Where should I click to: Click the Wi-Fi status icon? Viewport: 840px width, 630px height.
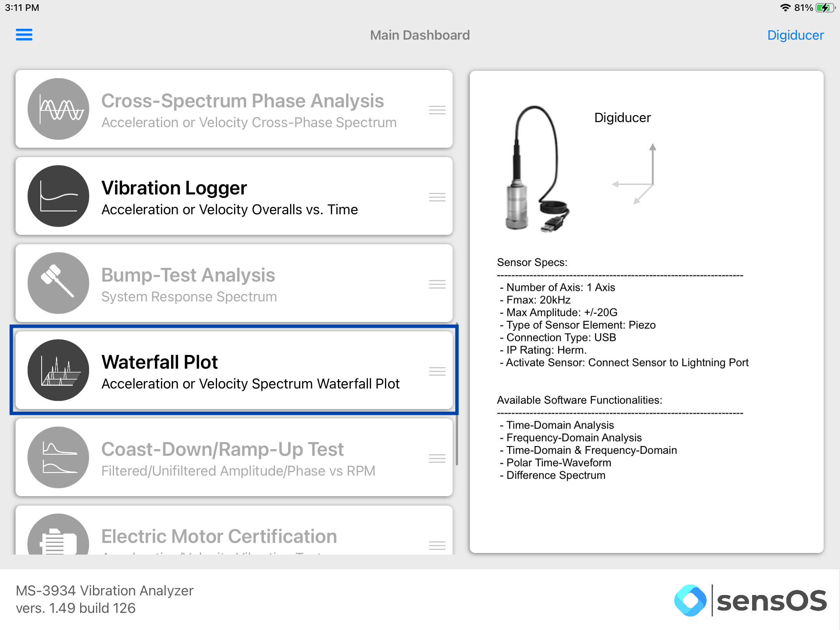[x=786, y=8]
